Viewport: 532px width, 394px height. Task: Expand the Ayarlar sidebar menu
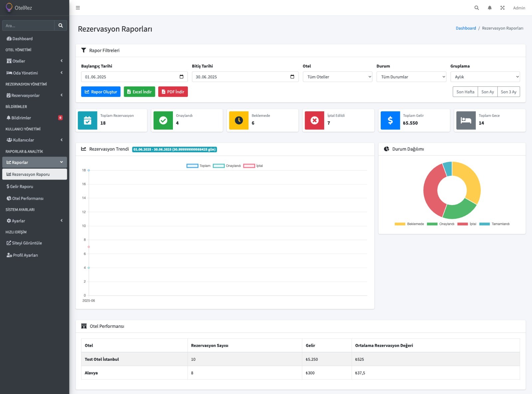(x=35, y=221)
